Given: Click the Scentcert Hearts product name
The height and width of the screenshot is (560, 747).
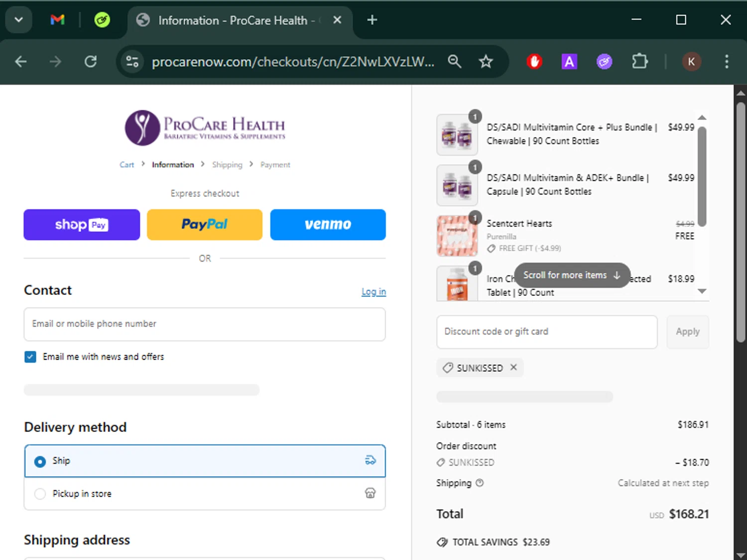Looking at the screenshot, I should [x=519, y=224].
